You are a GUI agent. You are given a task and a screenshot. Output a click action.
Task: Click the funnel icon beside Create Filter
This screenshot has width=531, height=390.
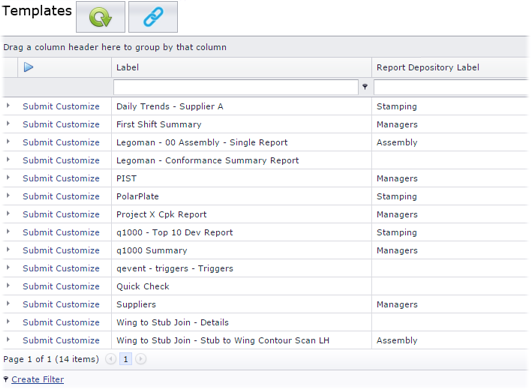6,379
